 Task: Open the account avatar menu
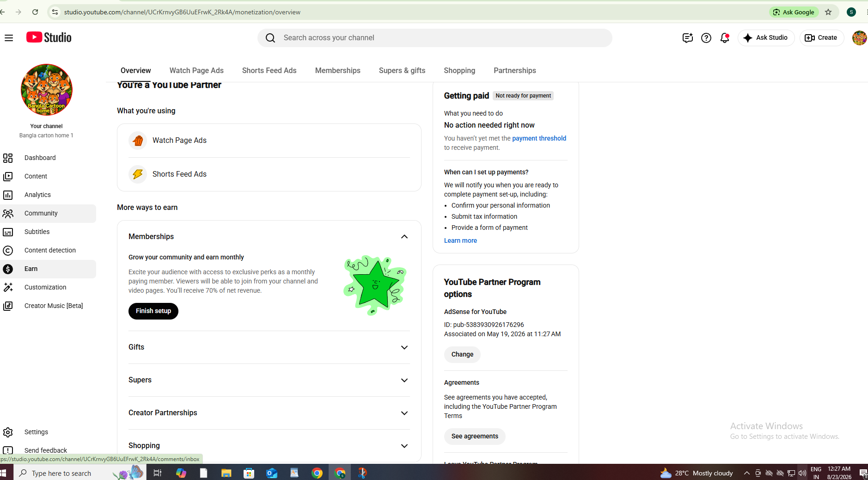click(859, 38)
